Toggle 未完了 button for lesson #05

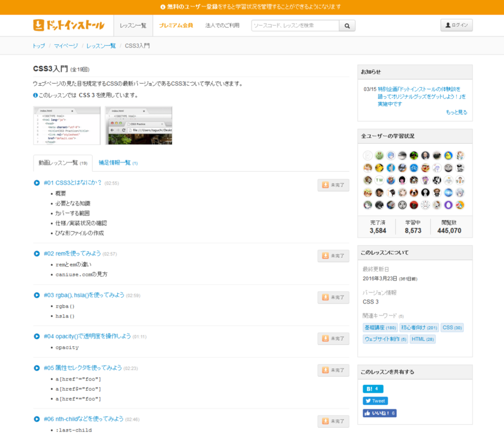pos(333,370)
